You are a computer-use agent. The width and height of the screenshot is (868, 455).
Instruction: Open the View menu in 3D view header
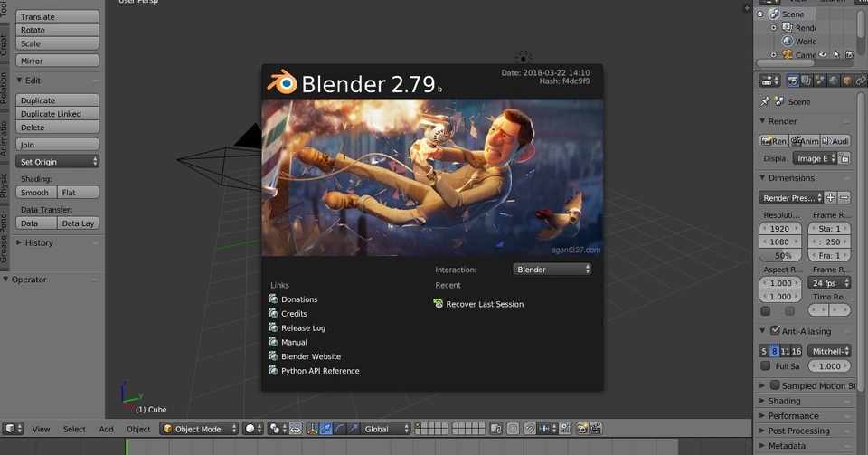41,429
